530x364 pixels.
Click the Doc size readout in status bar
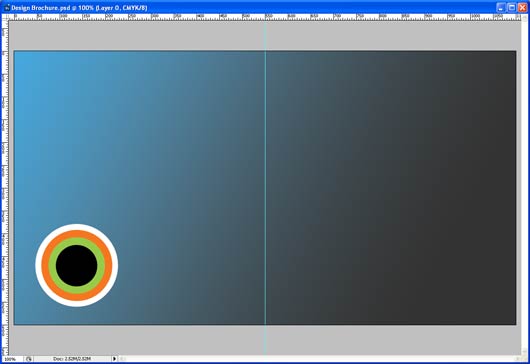pyautogui.click(x=72, y=359)
